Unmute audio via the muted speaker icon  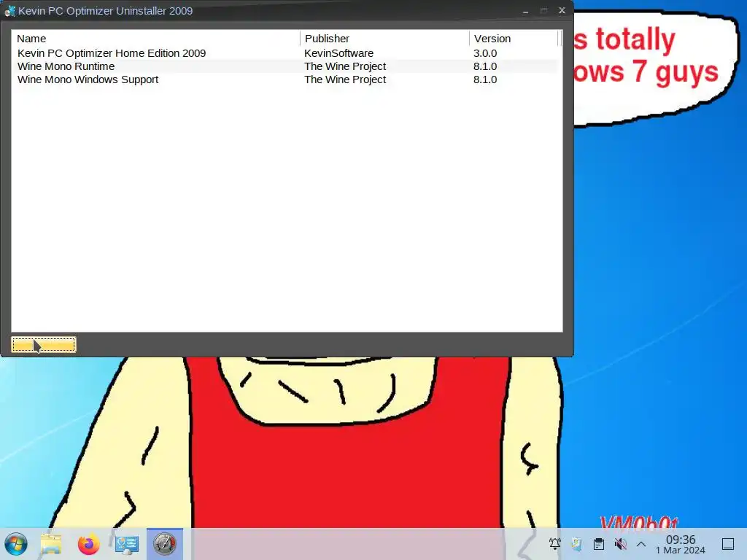tap(620, 544)
